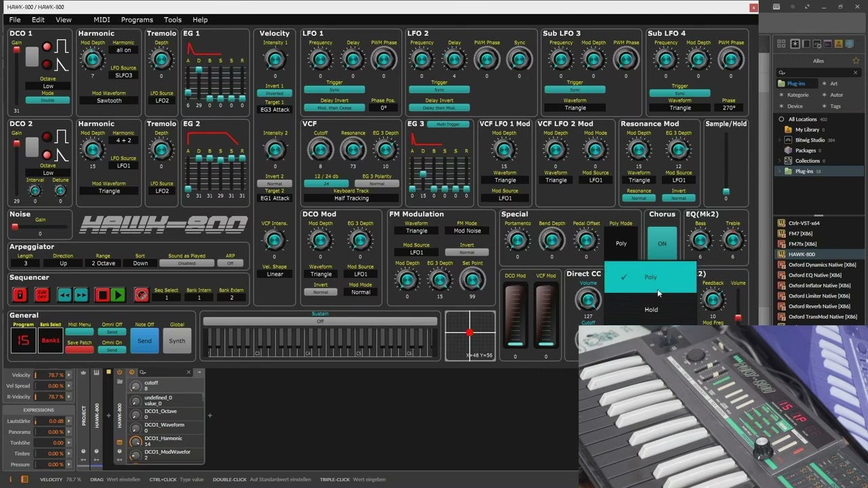Select the asterisk everything icon in Bitwig browser
868x488 pixels.
click(x=795, y=44)
